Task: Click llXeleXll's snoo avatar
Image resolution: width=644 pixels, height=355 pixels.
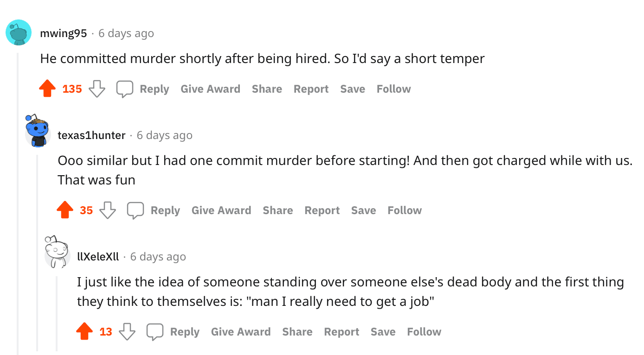Action: pyautogui.click(x=57, y=252)
